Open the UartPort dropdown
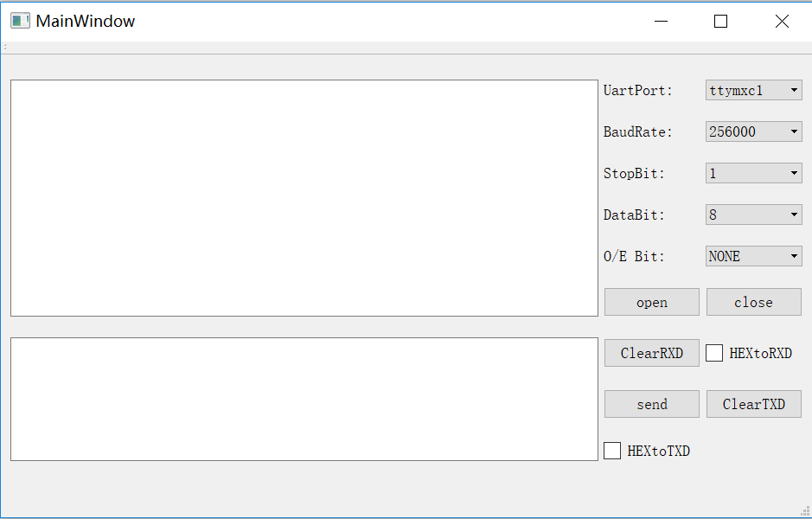The image size is (812, 519). pyautogui.click(x=753, y=90)
